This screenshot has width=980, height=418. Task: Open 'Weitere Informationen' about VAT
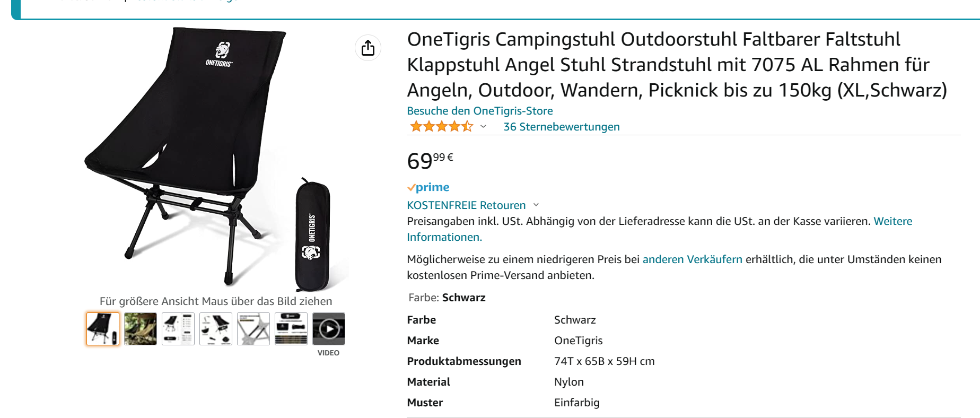click(892, 221)
